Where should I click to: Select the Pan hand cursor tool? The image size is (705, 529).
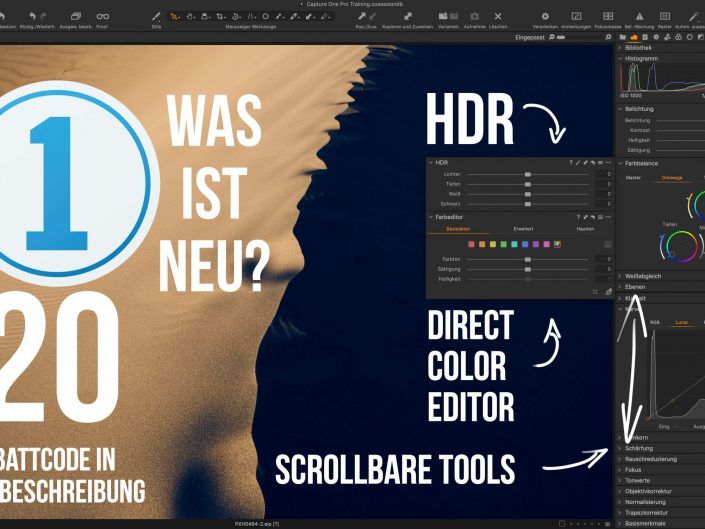click(x=190, y=17)
